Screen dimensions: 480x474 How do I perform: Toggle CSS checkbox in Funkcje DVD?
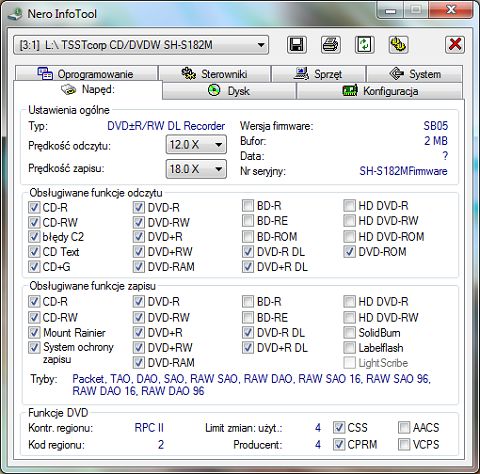click(x=339, y=427)
